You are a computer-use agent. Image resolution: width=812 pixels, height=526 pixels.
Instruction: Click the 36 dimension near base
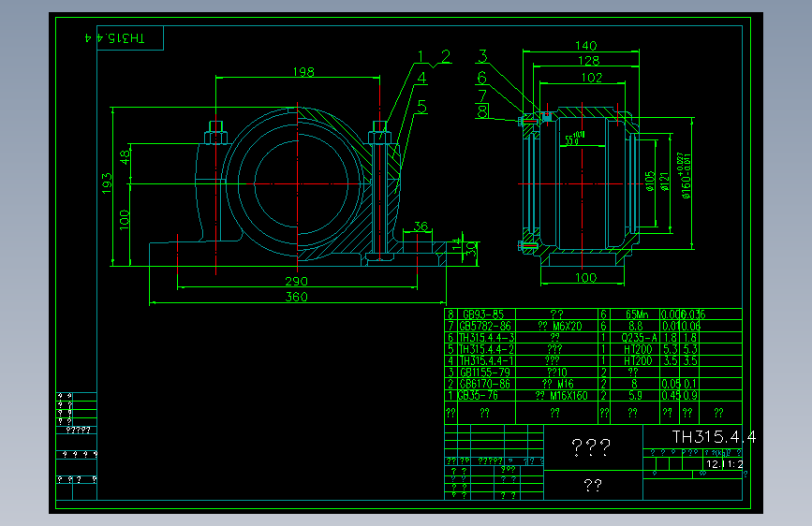tap(421, 226)
